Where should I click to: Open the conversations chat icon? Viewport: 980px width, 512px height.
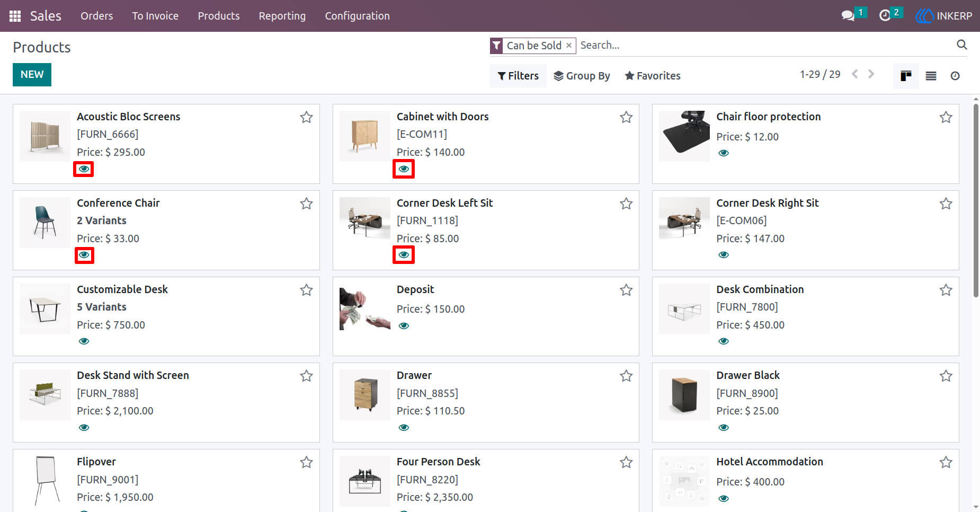[x=848, y=16]
